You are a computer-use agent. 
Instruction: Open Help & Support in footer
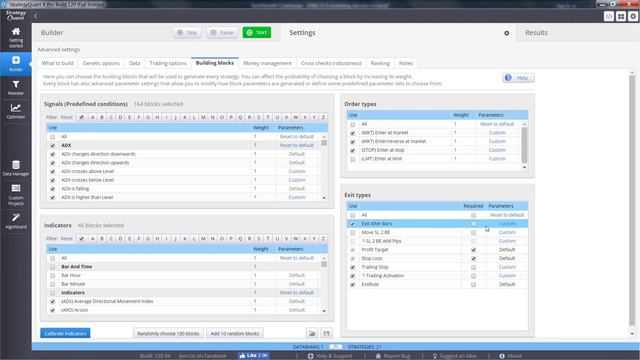(330, 356)
